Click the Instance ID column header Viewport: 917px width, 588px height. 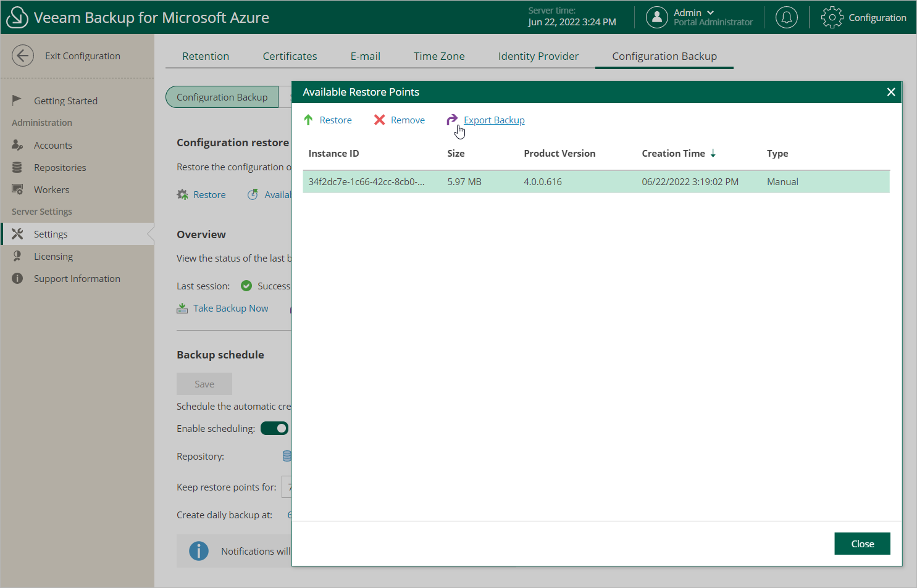[333, 153]
